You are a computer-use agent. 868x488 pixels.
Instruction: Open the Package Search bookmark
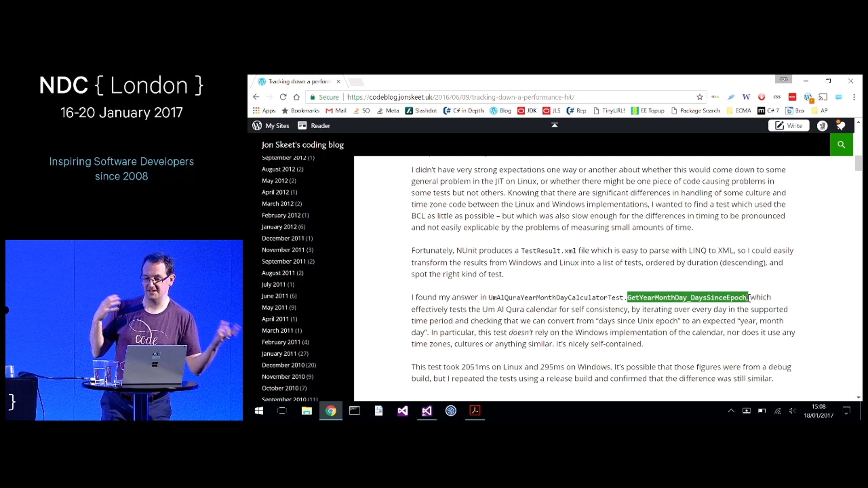coord(695,111)
